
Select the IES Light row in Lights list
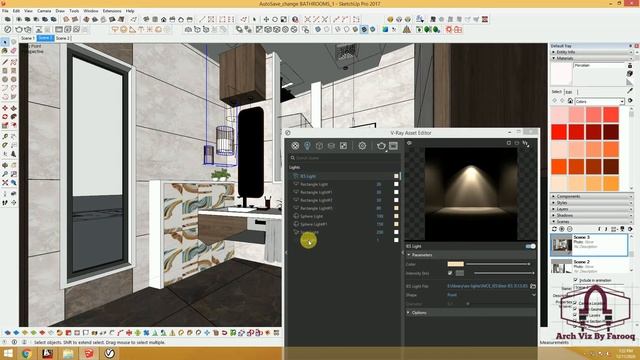pos(345,176)
